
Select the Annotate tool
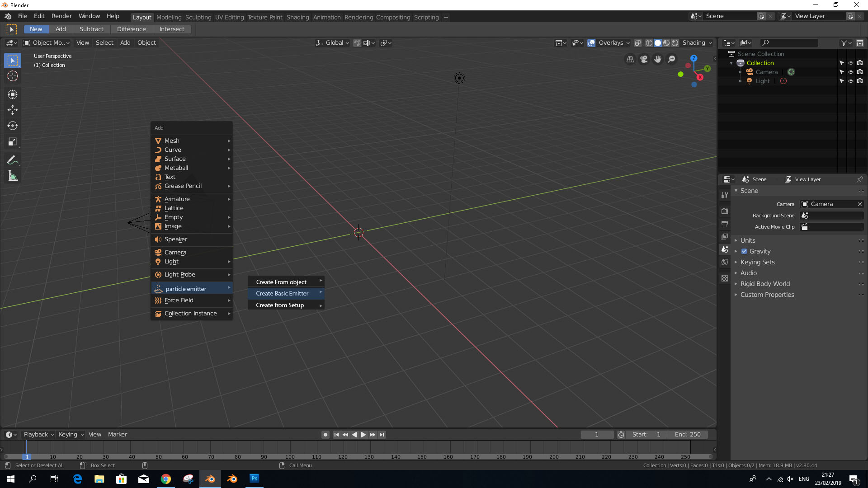(13, 160)
